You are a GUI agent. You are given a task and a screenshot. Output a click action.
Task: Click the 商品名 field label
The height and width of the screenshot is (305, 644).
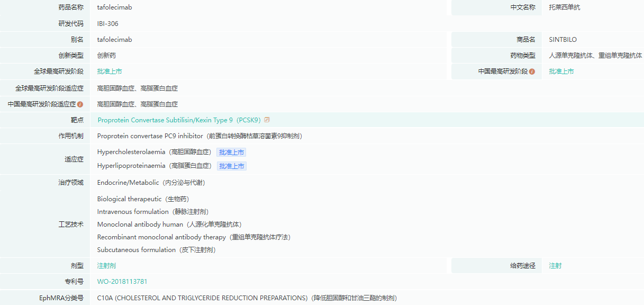pyautogui.click(x=526, y=40)
